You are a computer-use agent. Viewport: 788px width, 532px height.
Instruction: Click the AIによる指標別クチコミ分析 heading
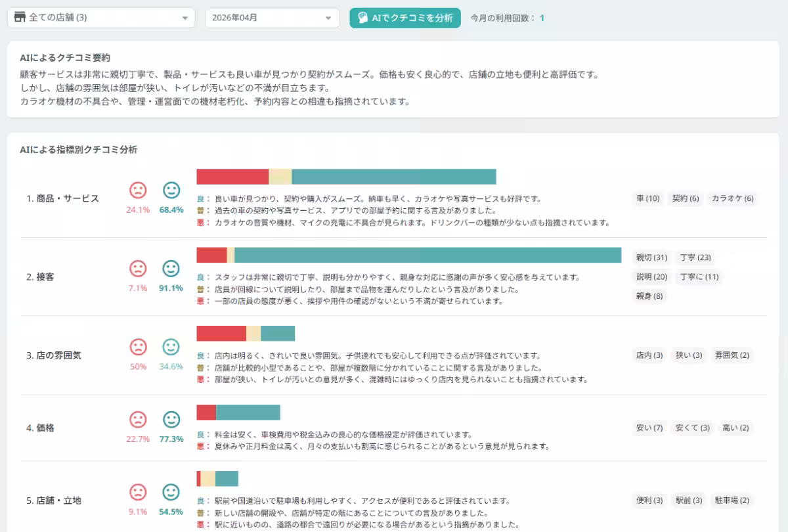point(79,150)
